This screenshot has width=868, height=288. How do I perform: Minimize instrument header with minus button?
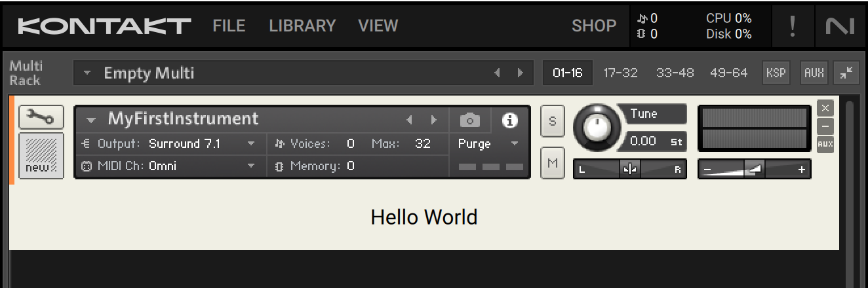[825, 126]
